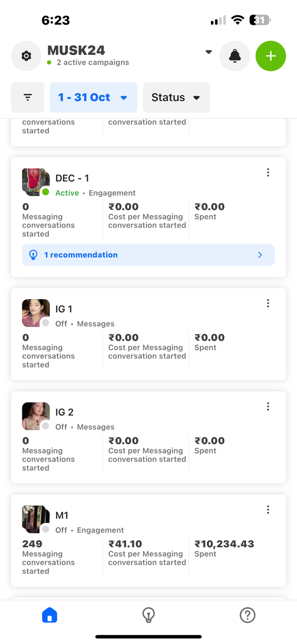Viewport: 297px width, 644px height.
Task: Toggle M1 campaign off status dot
Action: pyautogui.click(x=46, y=529)
